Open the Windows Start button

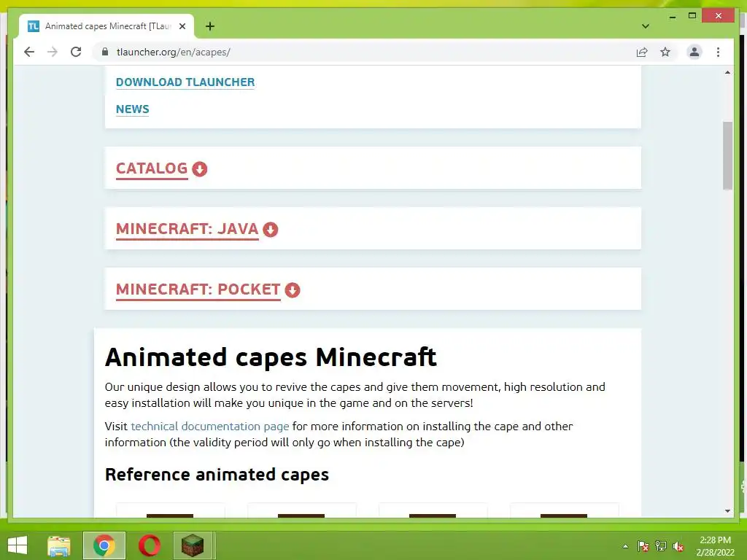pos(18,545)
